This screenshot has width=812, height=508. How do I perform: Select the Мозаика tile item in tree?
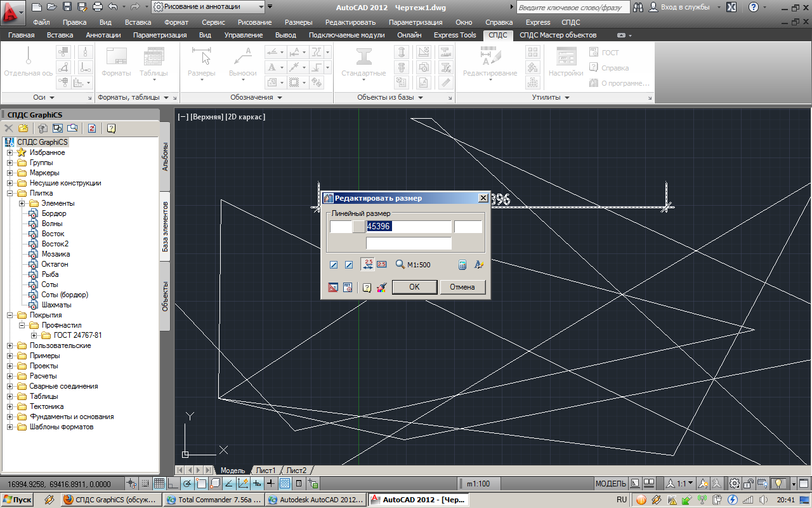(x=55, y=254)
